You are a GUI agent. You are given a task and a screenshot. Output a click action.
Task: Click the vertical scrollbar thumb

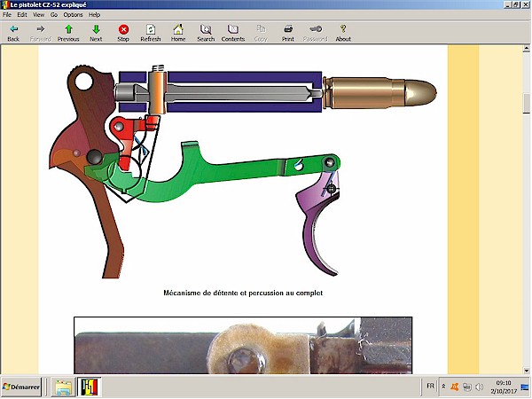(526, 104)
